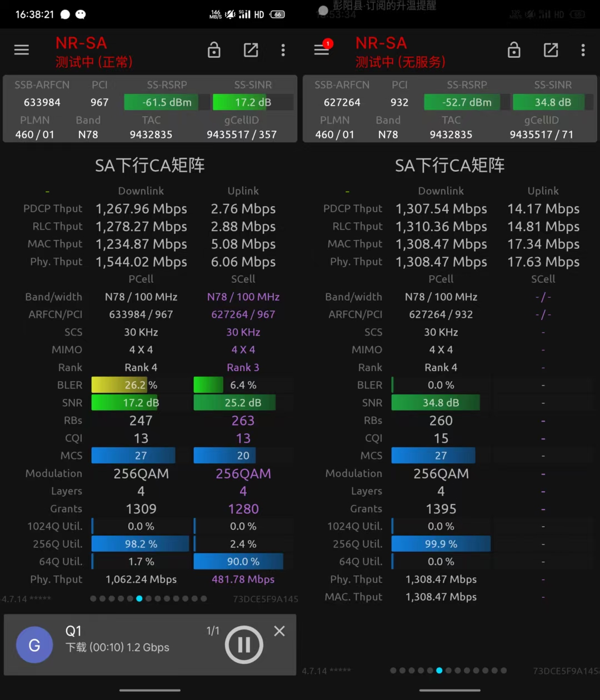Select the first page dot on the left screen
600x700 pixels.
pyautogui.click(x=93, y=598)
